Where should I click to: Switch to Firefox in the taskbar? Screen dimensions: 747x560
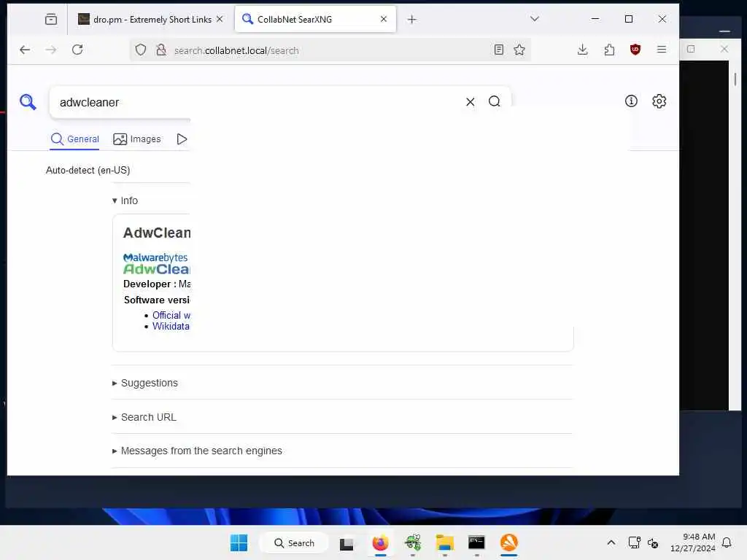pos(380,542)
